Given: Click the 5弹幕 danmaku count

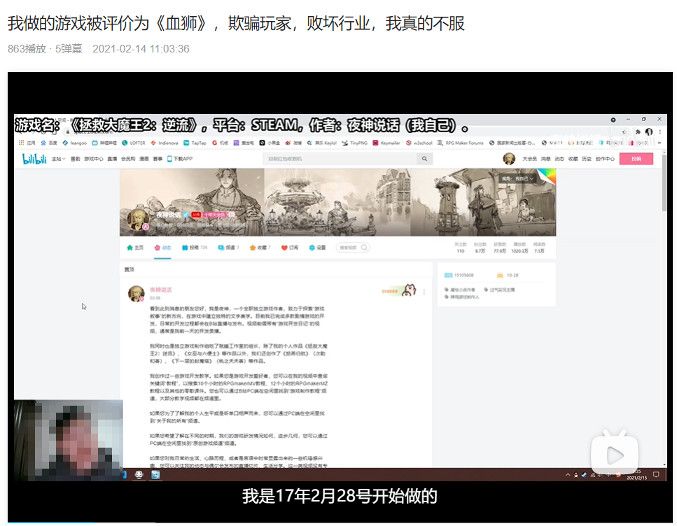Looking at the screenshot, I should click(x=69, y=49).
